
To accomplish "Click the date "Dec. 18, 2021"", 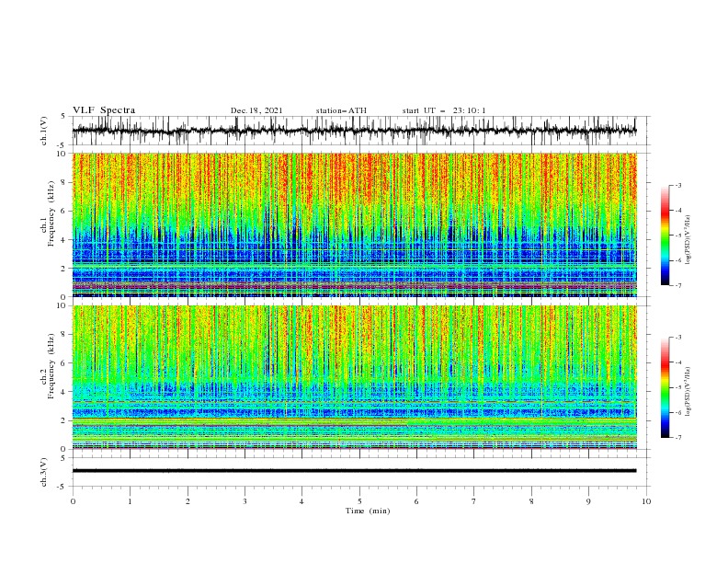I will point(256,110).
